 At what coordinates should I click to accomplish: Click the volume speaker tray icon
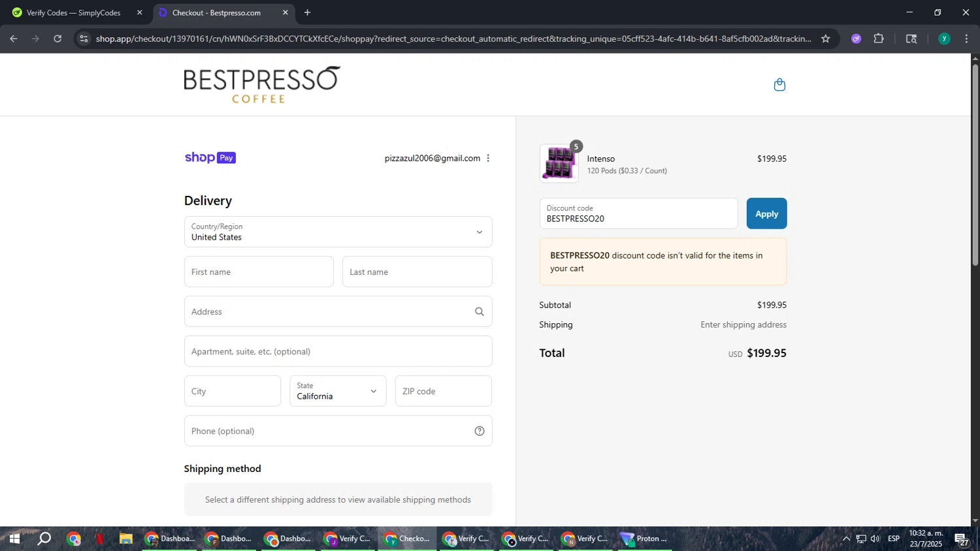[x=875, y=539]
